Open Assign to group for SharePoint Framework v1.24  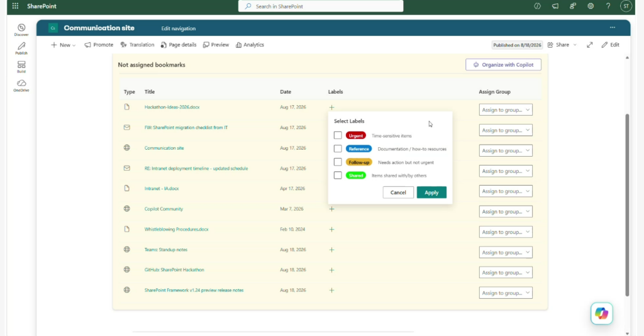[506, 293]
